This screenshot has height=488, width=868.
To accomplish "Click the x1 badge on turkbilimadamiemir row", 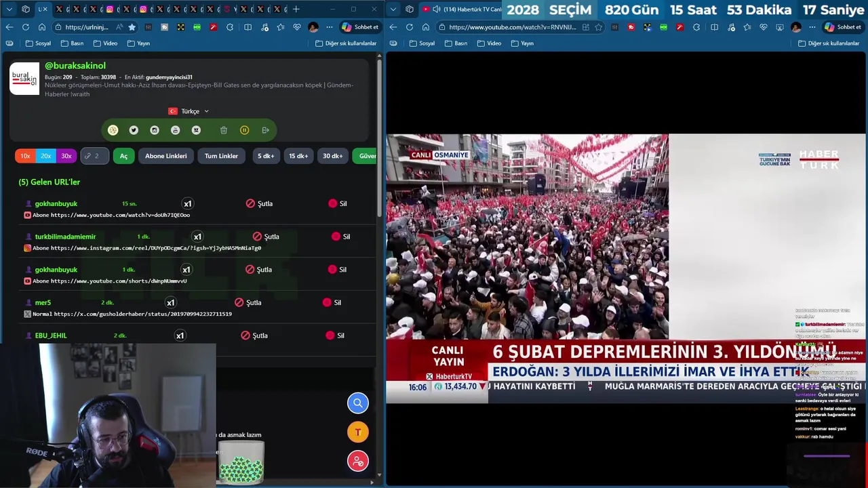I will tap(197, 237).
